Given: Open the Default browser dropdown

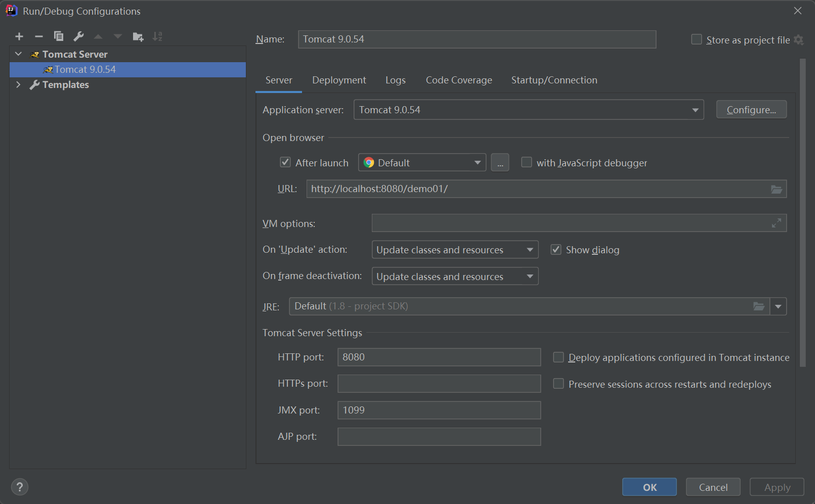Looking at the screenshot, I should [x=422, y=163].
